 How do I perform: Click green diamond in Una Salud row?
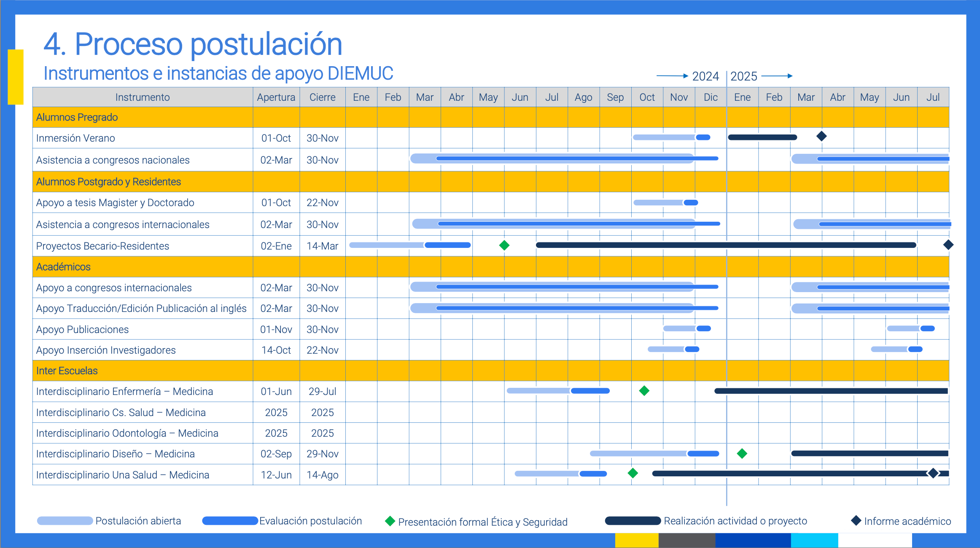pyautogui.click(x=633, y=473)
